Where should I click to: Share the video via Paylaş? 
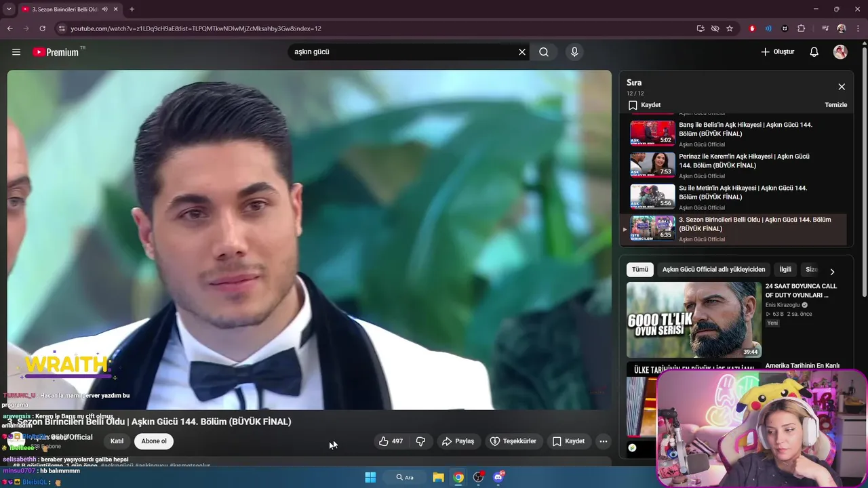click(x=458, y=441)
